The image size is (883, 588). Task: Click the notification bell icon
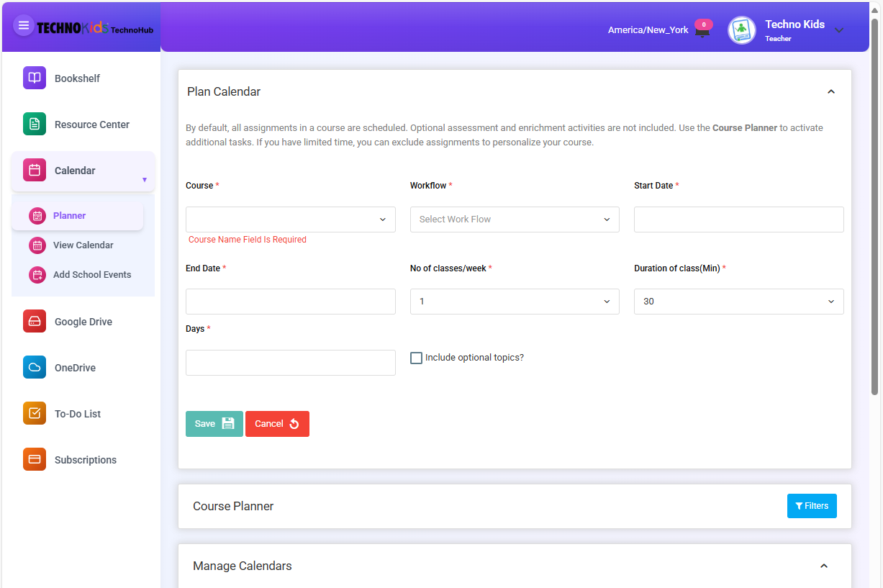pos(702,30)
